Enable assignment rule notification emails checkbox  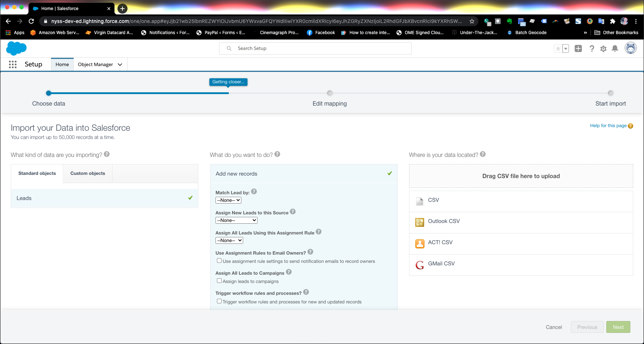219,261
